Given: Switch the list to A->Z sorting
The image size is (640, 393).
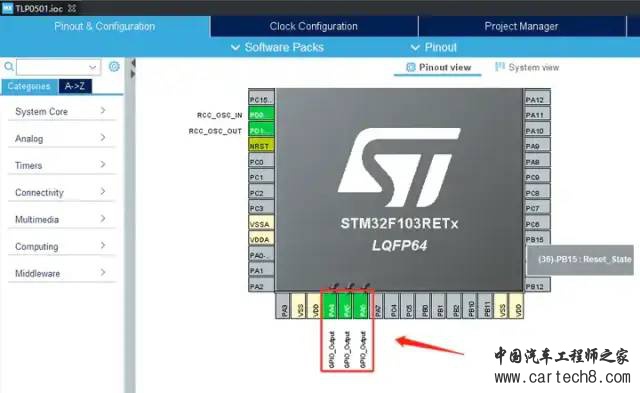Looking at the screenshot, I should [x=75, y=86].
